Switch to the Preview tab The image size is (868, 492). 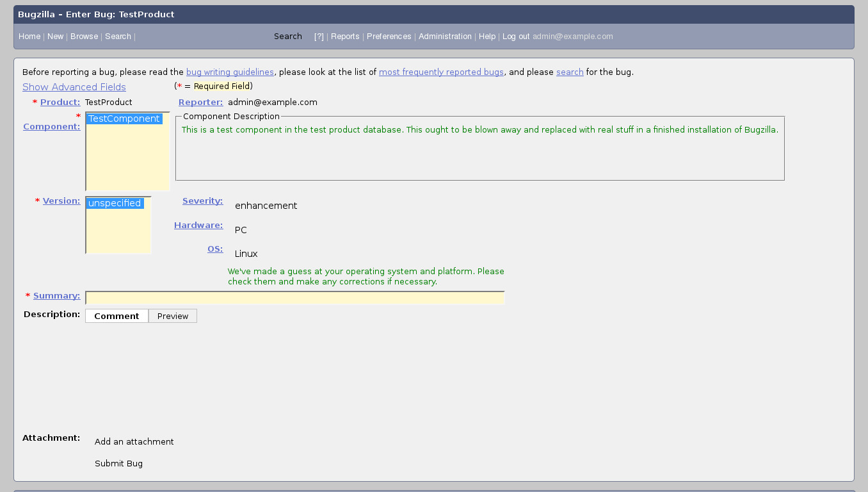(x=173, y=316)
